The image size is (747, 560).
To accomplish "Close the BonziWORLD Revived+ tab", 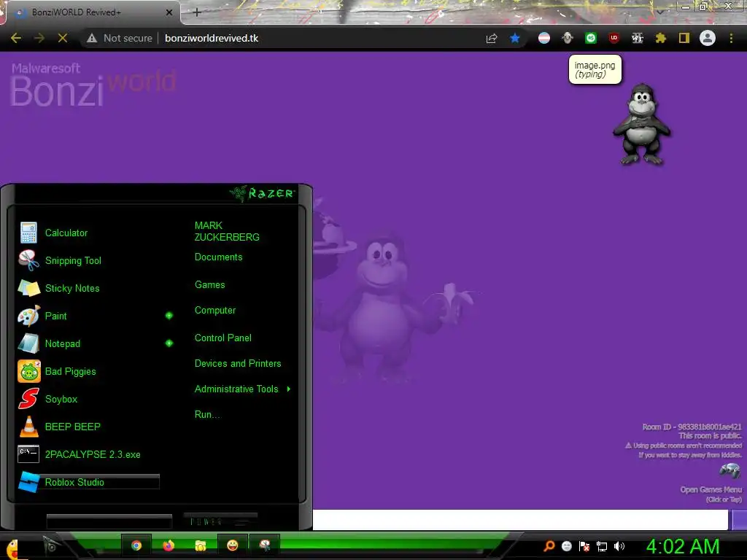I will click(x=169, y=12).
